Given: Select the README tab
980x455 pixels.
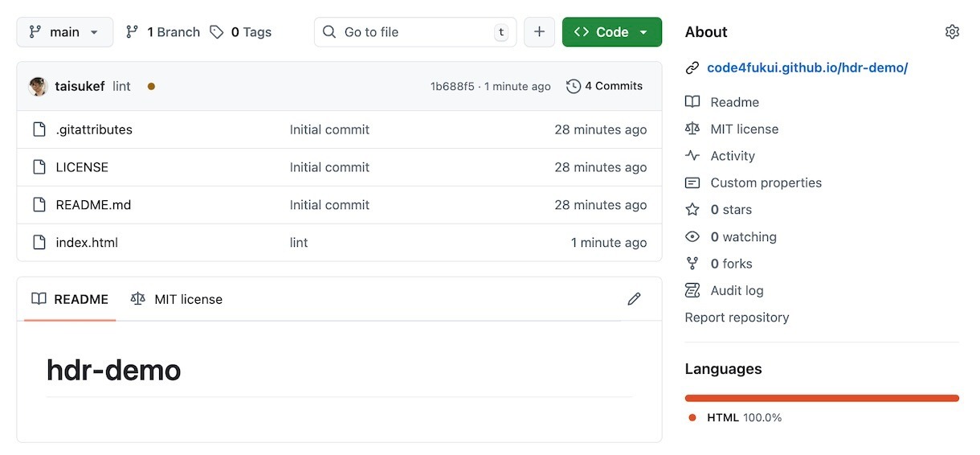Looking at the screenshot, I should (x=70, y=299).
